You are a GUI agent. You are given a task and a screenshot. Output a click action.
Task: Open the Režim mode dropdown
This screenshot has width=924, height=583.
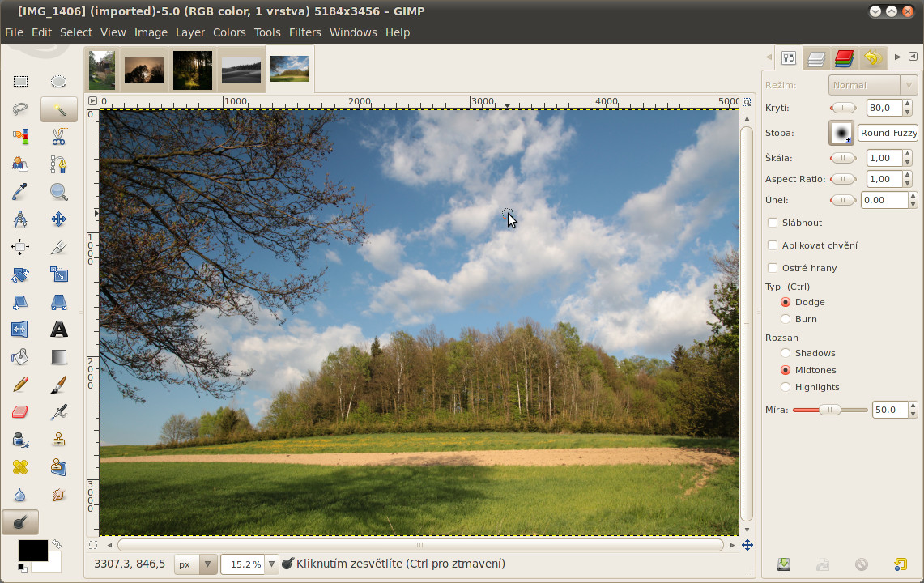coord(872,85)
